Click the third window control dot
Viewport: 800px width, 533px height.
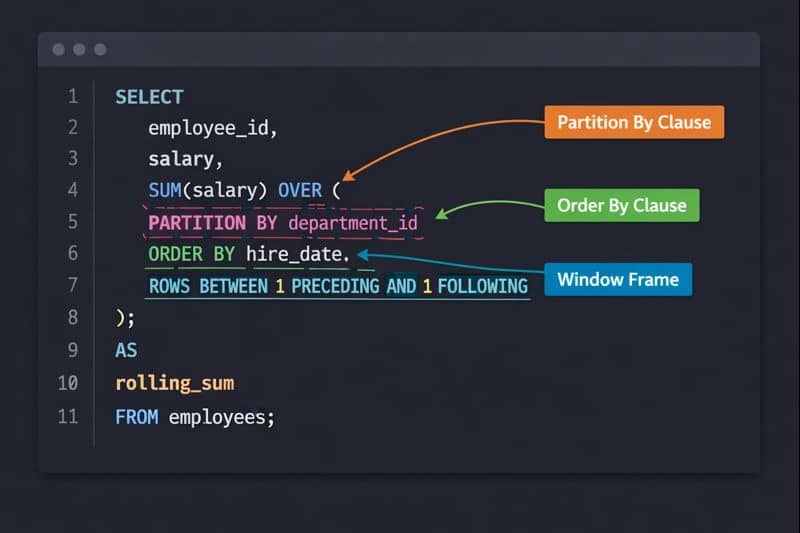tap(101, 49)
